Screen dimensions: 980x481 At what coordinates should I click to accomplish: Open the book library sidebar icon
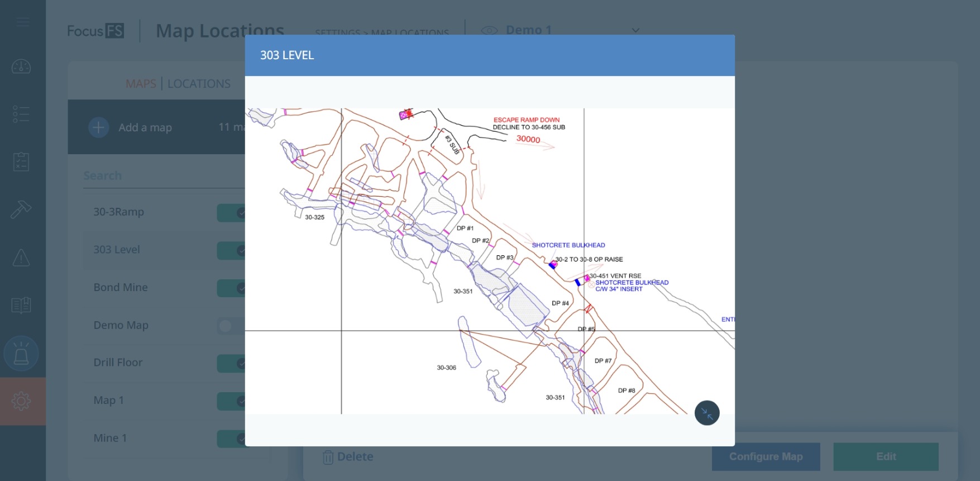click(21, 305)
